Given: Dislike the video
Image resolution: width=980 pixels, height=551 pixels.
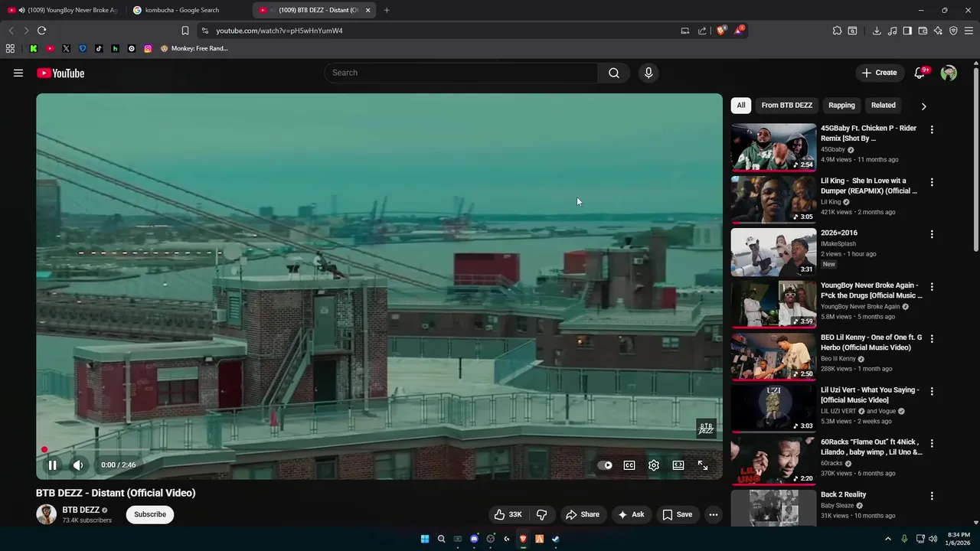Looking at the screenshot, I should pos(542,514).
